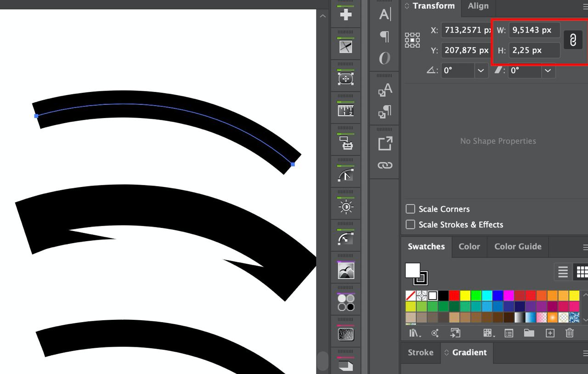This screenshot has height=374, width=588.
Task: Create a new swatch
Action: (x=550, y=333)
